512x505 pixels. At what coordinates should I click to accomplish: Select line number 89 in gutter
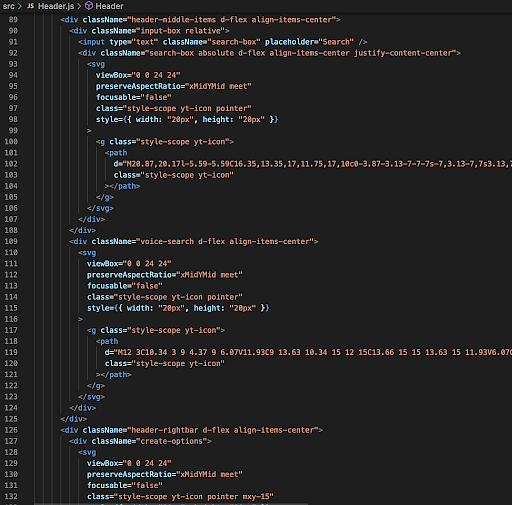[x=13, y=20]
